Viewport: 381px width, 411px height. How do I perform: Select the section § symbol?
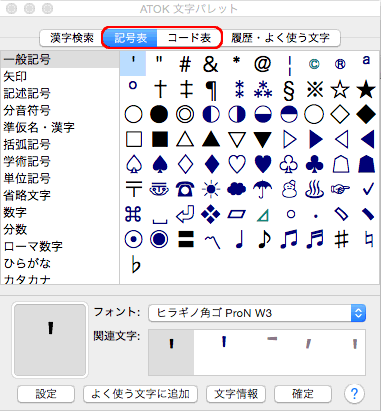(x=289, y=90)
